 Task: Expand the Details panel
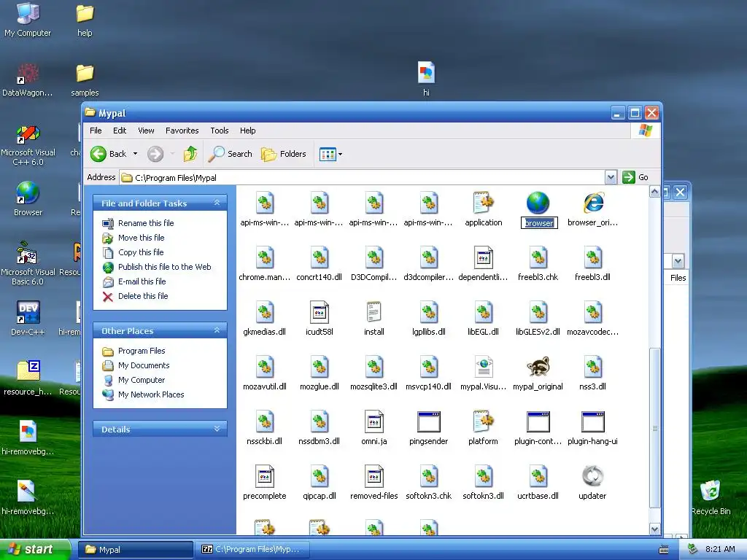[x=217, y=429]
